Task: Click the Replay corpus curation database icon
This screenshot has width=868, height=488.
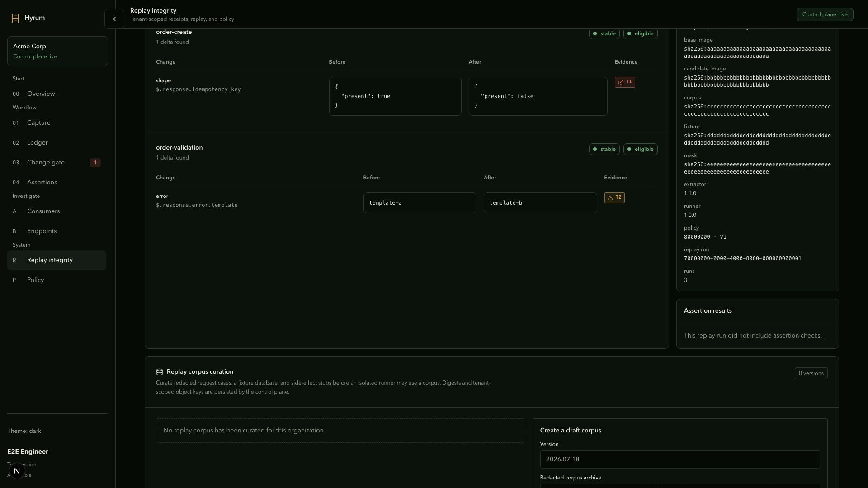Action: click(x=160, y=372)
